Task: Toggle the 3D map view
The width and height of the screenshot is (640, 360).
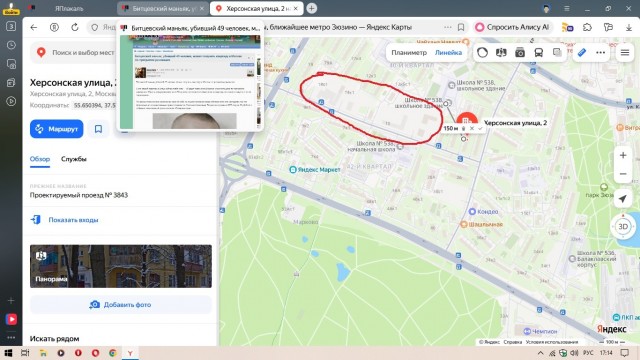Action: pos(623,227)
